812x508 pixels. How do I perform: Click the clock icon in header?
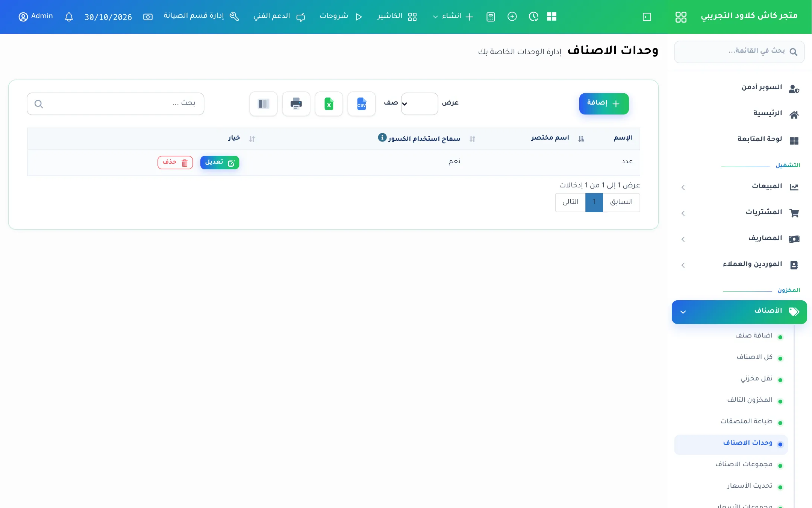click(x=533, y=17)
